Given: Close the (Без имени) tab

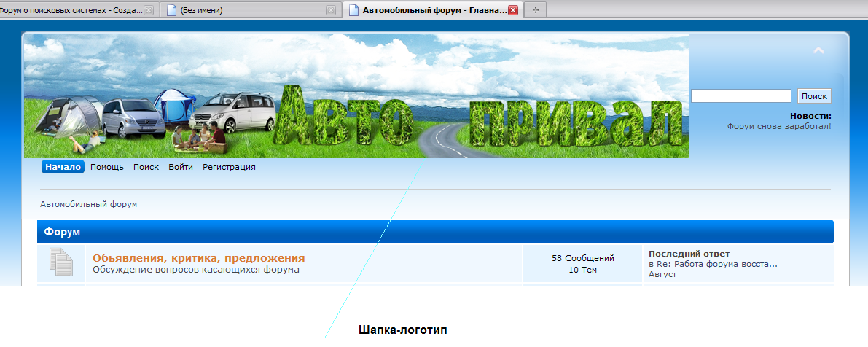Looking at the screenshot, I should 330,10.
